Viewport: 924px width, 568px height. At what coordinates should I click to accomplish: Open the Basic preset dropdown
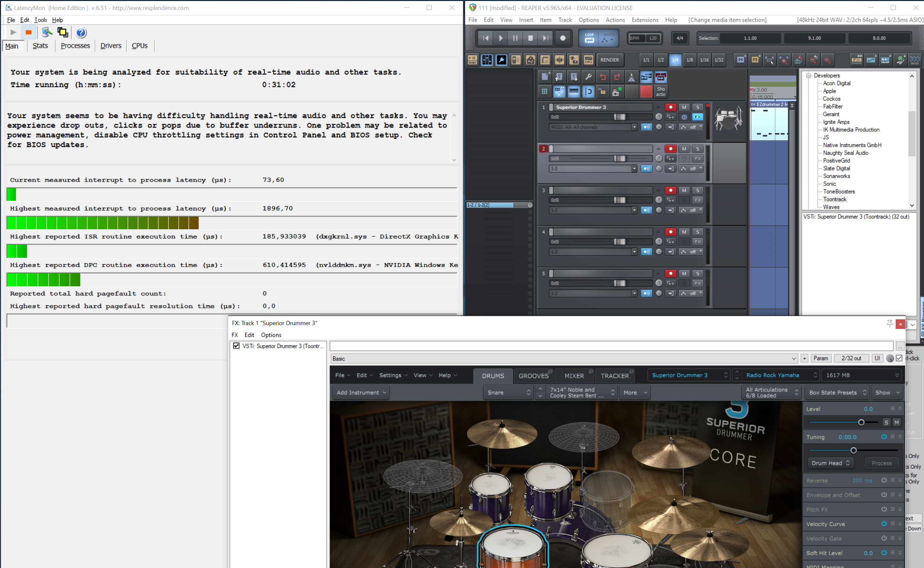(x=793, y=358)
